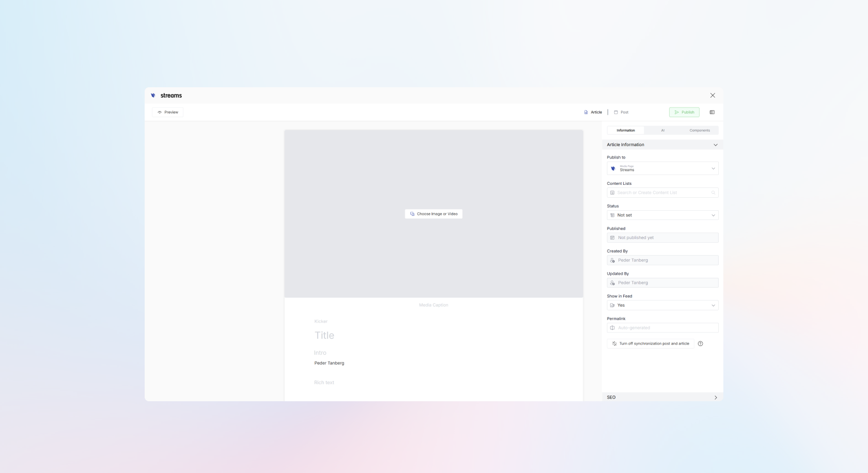The height and width of the screenshot is (473, 868).
Task: Click the Post calendar icon
Action: (x=615, y=112)
